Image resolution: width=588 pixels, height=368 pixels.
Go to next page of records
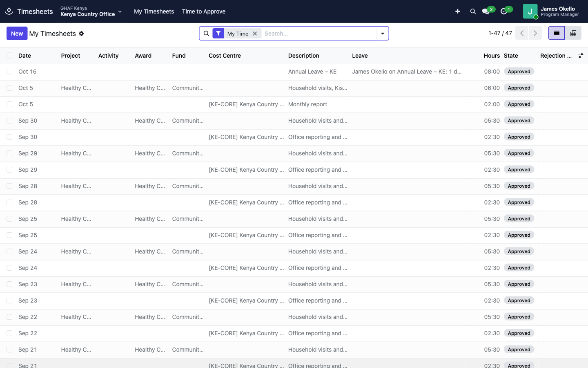click(x=535, y=33)
